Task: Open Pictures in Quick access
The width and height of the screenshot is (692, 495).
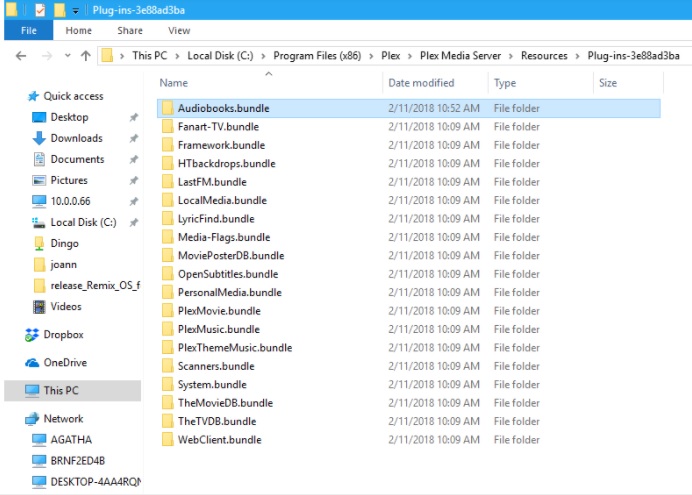Action: 69,180
